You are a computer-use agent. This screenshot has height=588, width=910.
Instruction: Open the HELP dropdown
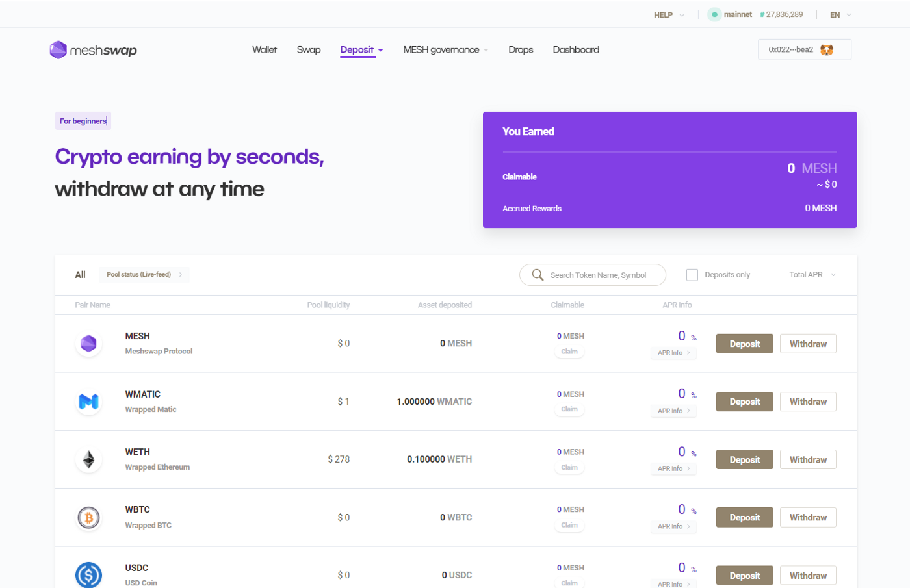[x=669, y=15]
